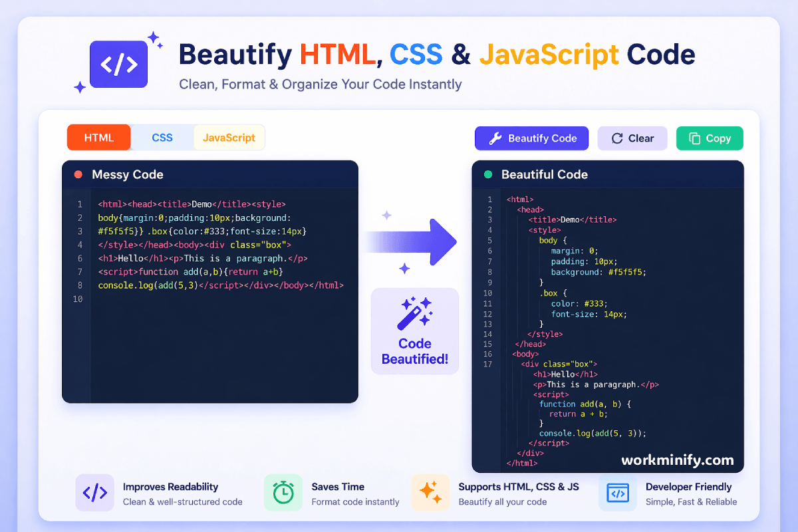The height and width of the screenshot is (532, 798).
Task: Click the magic wand icon in Code Beautified badge
Action: 414,313
